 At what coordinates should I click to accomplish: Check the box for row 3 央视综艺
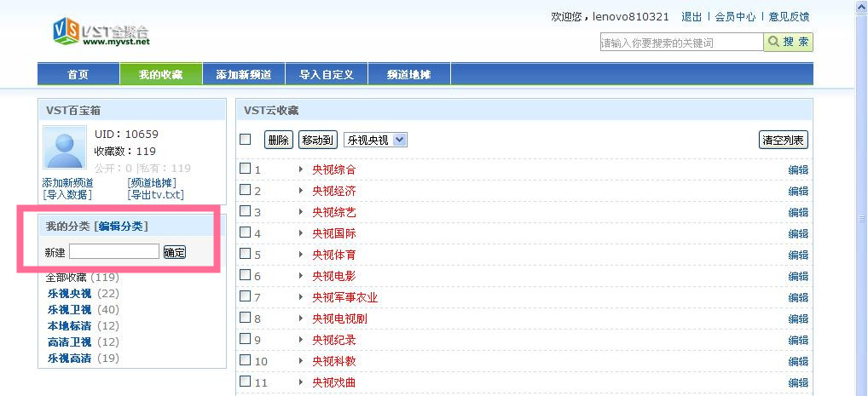tap(246, 210)
